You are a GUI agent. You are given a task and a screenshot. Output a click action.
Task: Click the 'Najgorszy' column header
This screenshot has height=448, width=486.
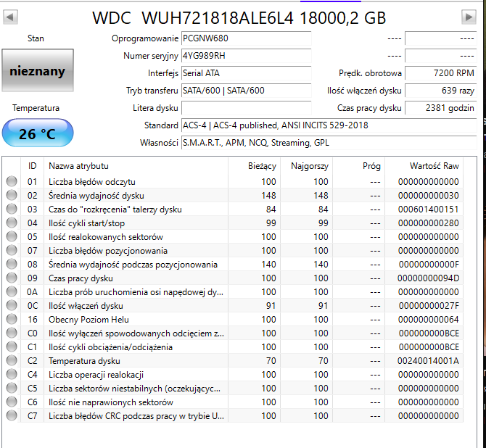click(307, 166)
